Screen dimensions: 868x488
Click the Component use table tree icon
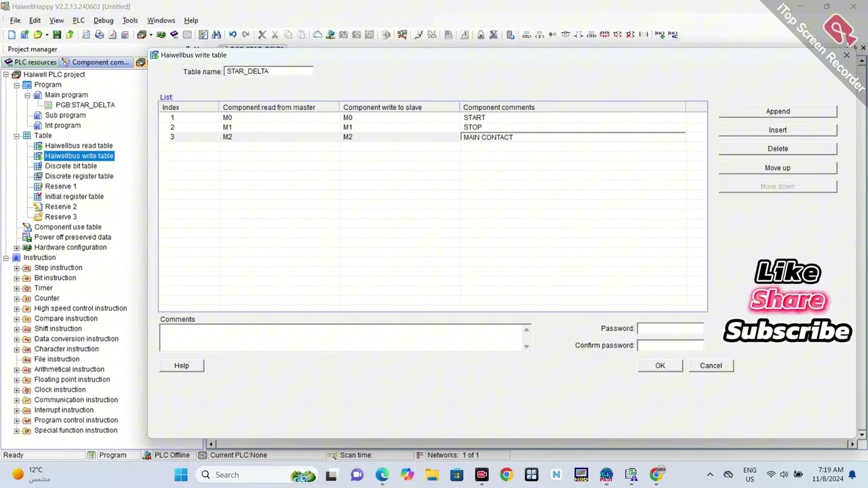click(27, 227)
